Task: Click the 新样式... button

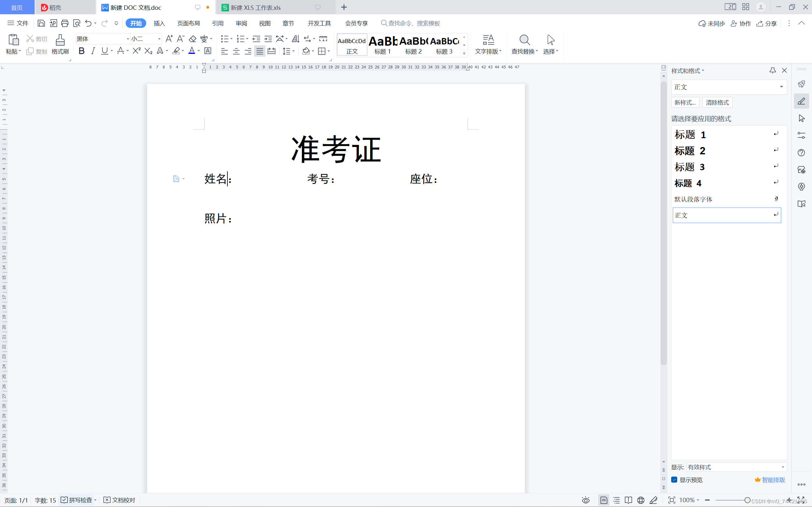Action: pyautogui.click(x=685, y=102)
